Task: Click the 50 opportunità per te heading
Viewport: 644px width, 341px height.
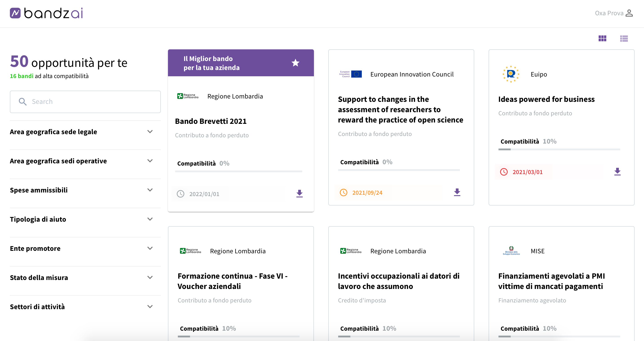Action: coord(68,62)
